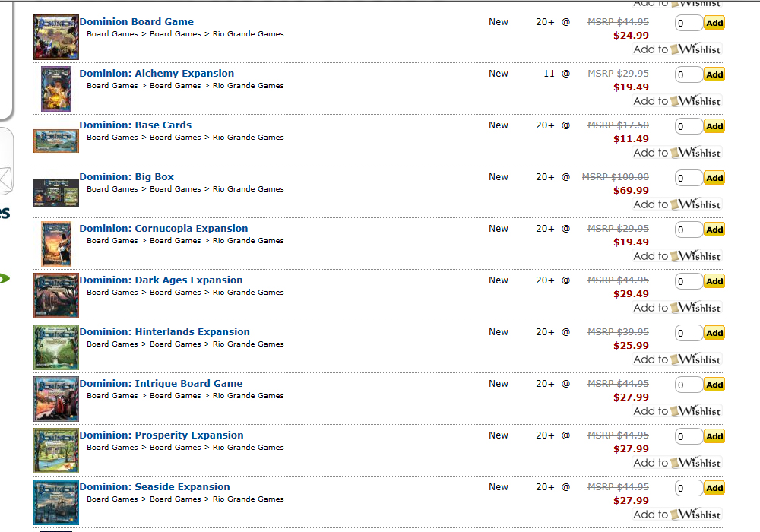Select quantity box for Dominion: Seaside Expansion
Image resolution: width=760 pixels, height=532 pixels.
tap(689, 488)
